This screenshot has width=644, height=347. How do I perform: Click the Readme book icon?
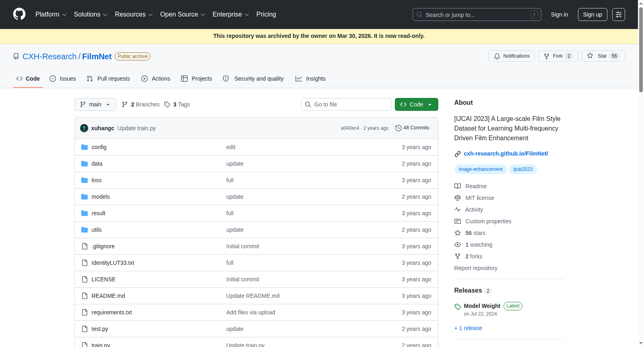(458, 186)
